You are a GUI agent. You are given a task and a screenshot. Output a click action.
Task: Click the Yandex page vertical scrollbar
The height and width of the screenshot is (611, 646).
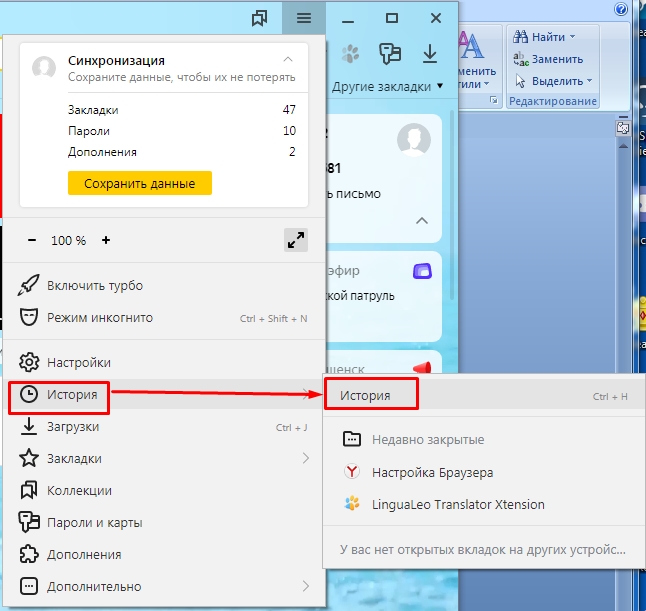[x=452, y=206]
